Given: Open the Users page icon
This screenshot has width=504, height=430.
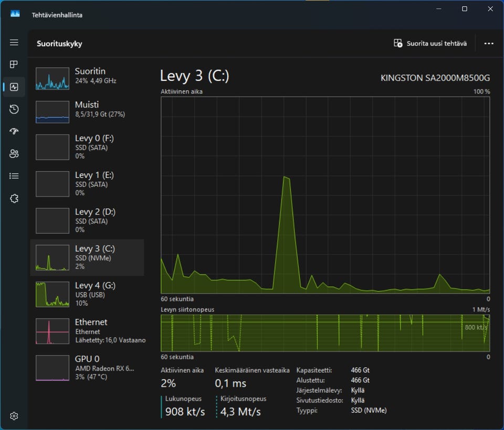Looking at the screenshot, I should (14, 154).
